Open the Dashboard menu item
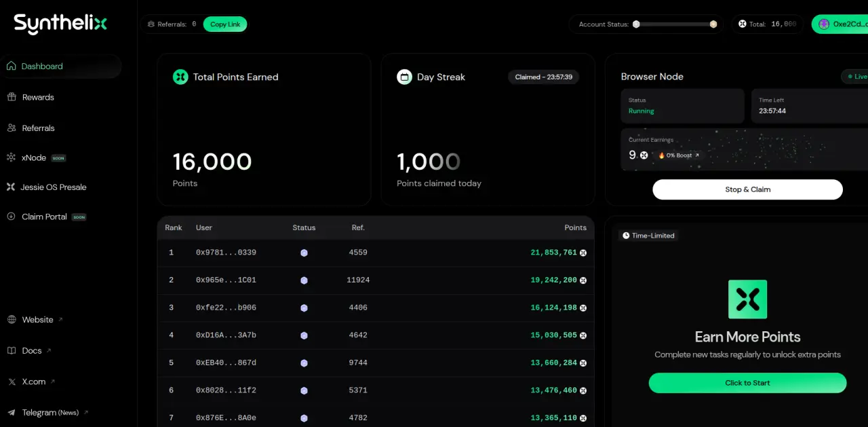 [62, 67]
